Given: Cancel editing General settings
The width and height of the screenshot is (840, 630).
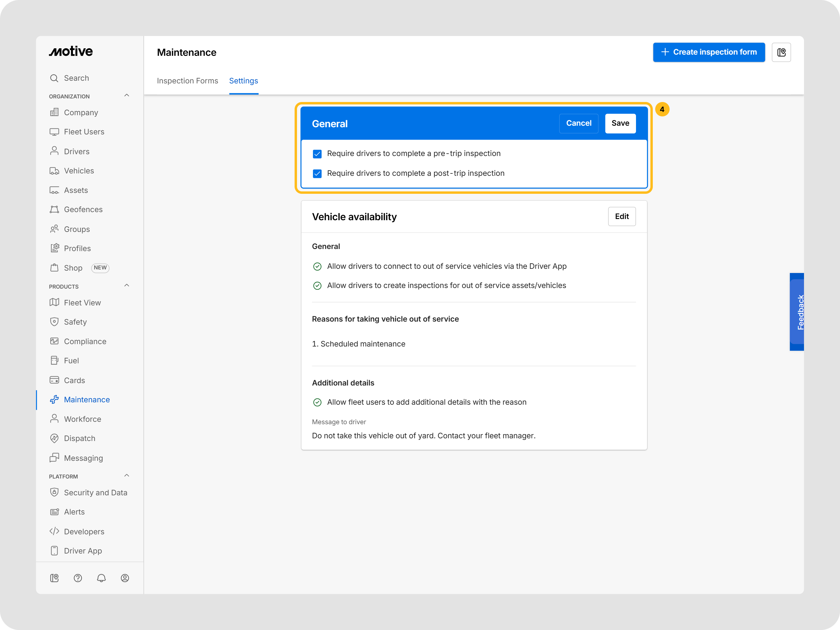Looking at the screenshot, I should [578, 123].
